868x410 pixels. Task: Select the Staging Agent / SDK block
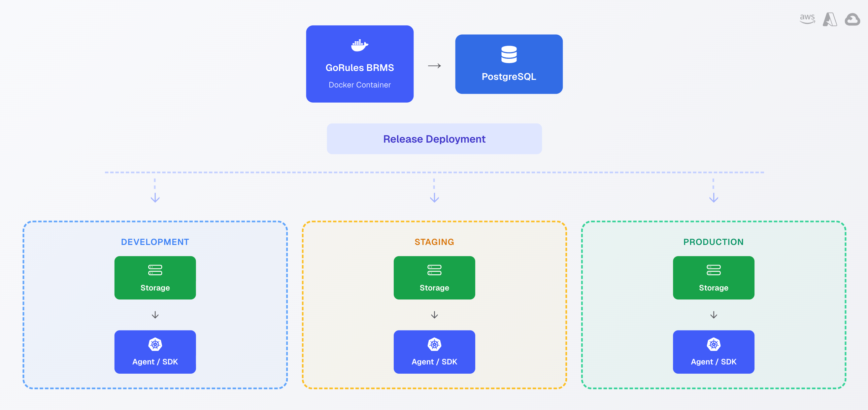(x=434, y=352)
